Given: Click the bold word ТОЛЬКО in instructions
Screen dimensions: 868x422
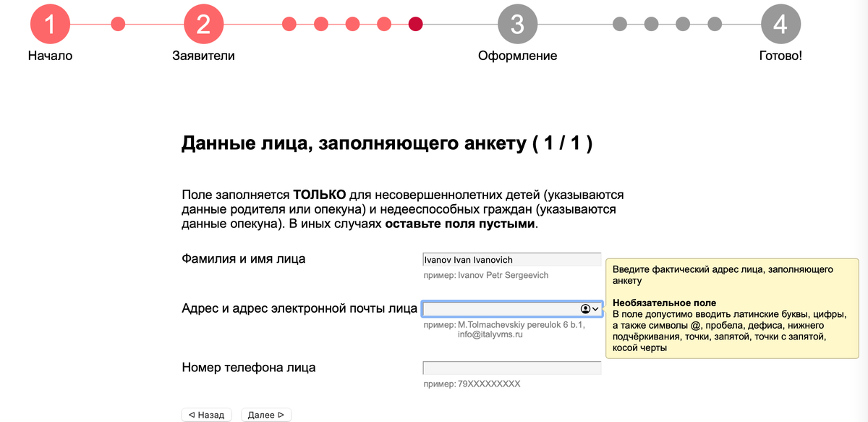Looking at the screenshot, I should tap(319, 195).
